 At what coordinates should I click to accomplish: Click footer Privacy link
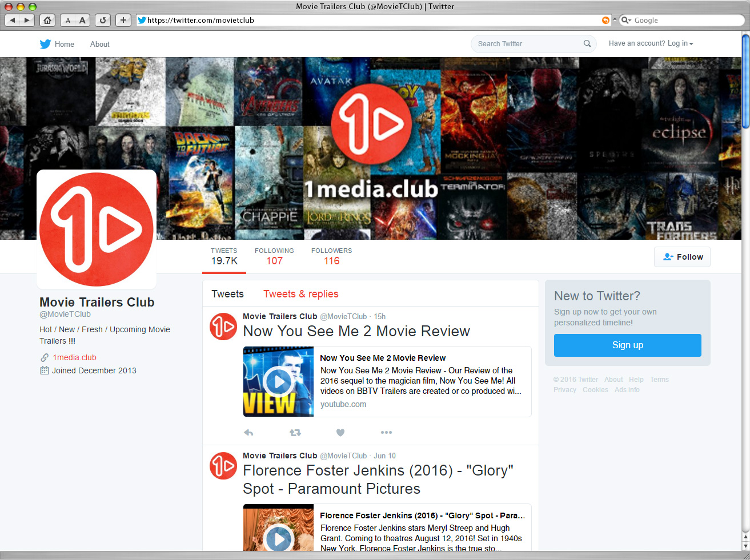click(565, 390)
